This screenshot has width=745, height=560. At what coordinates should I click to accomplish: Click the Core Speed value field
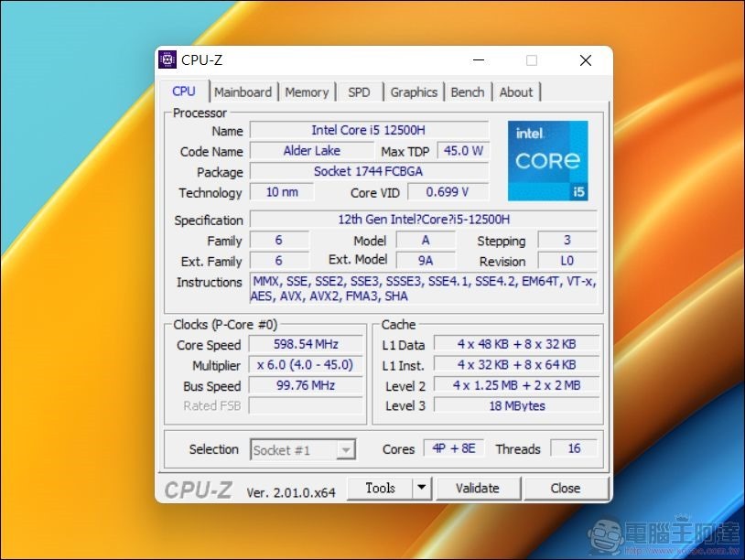pyautogui.click(x=306, y=344)
